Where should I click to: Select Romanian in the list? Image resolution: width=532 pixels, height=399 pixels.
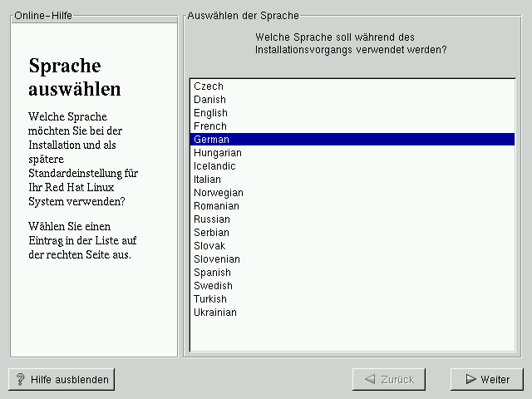pos(216,206)
